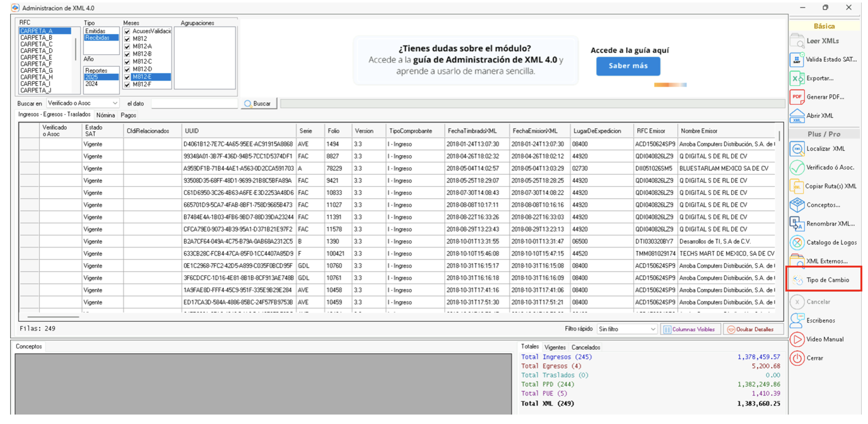Viewport: 868px width, 424px height.
Task: Click the Tipo de Cambio icon
Action: [797, 280]
